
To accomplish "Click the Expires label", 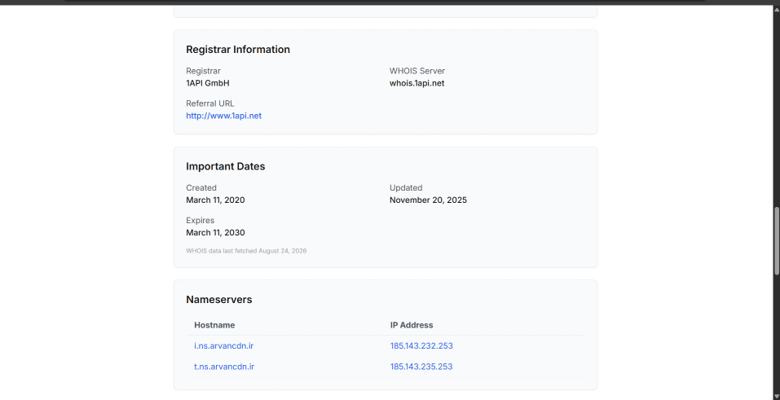I will 200,220.
